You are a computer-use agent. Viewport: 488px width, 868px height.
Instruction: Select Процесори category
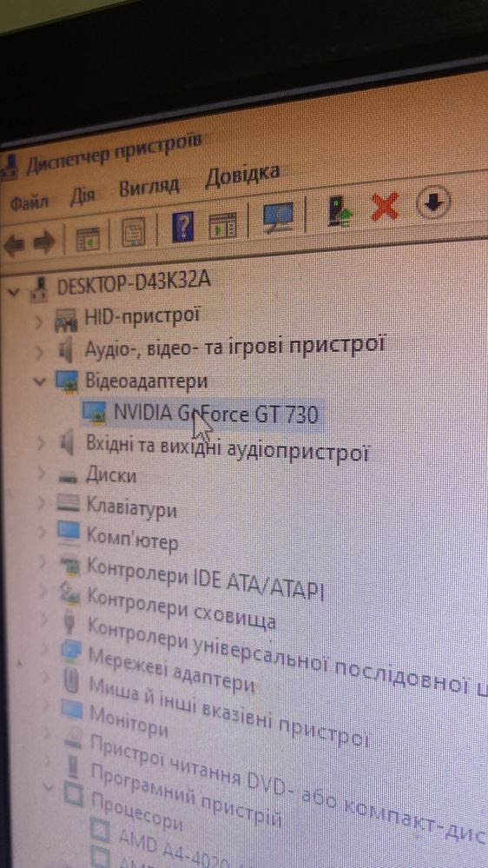tap(136, 812)
